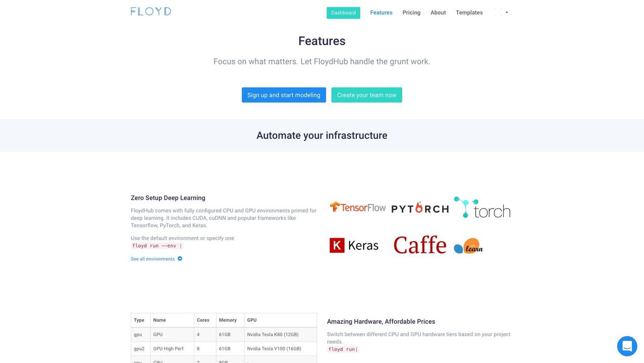Open the chat support widget
Viewport: 644px width, 363px height.
[627, 346]
